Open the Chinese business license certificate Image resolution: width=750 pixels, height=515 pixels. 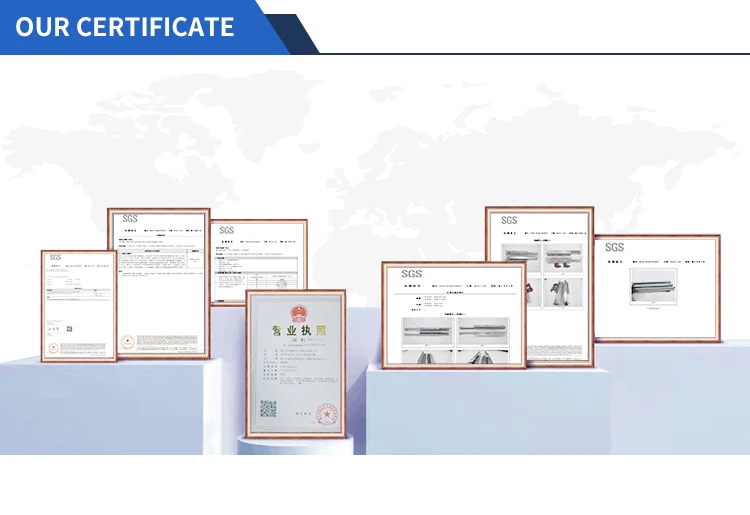point(295,365)
